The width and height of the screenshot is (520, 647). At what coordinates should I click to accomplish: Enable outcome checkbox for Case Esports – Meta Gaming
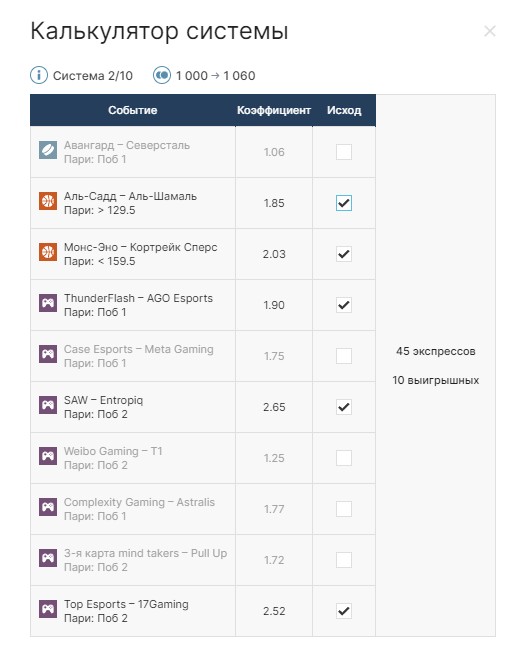(x=344, y=356)
